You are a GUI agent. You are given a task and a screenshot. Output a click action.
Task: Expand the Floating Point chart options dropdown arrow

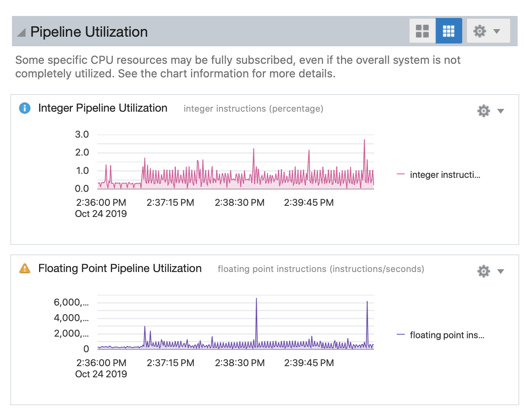point(501,271)
